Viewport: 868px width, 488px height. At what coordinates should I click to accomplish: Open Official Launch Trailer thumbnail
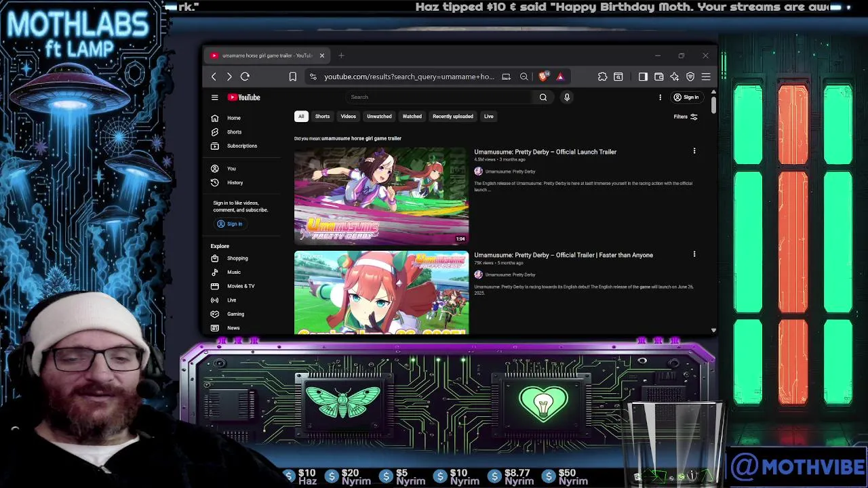click(x=381, y=196)
